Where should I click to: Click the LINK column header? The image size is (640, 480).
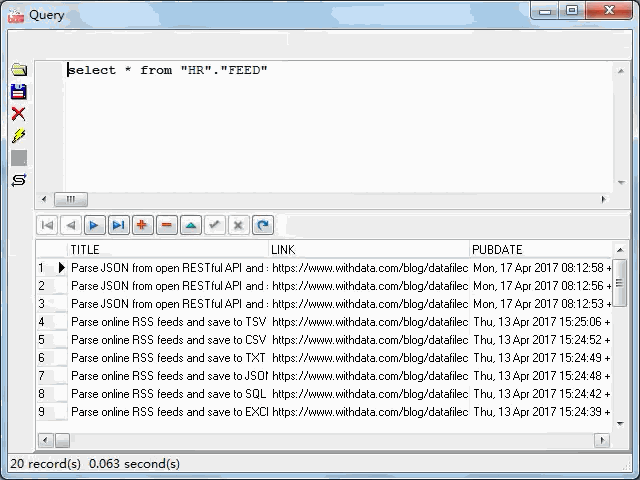(369, 249)
